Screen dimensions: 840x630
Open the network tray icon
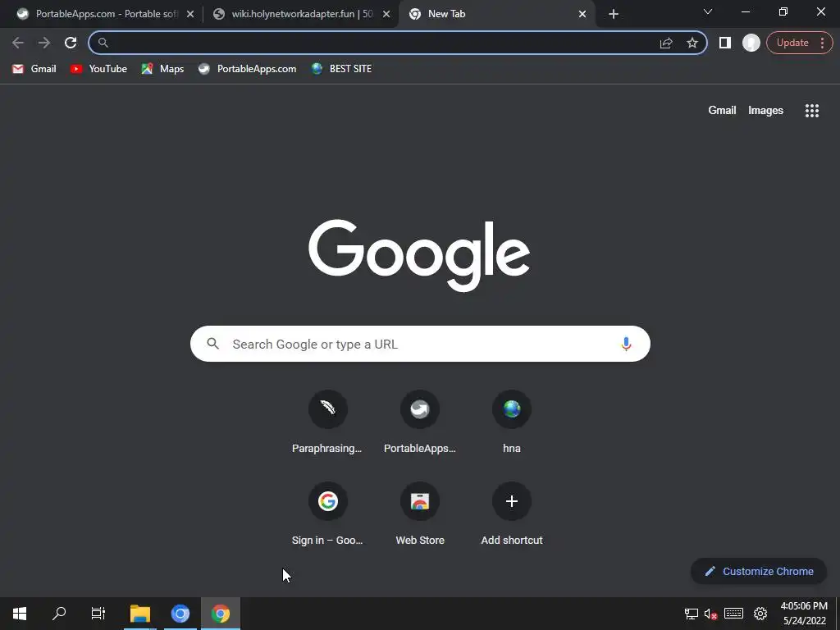691,614
